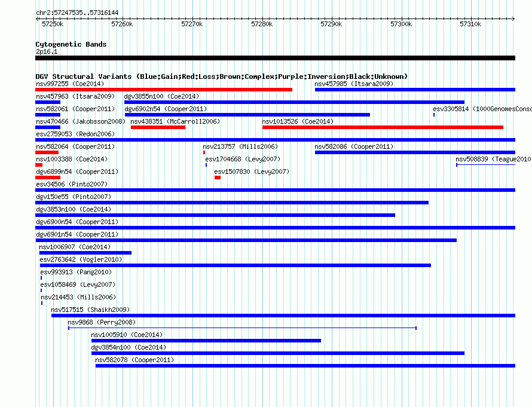The image size is (532, 407).
Task: Select the blue dgv150e55 gain bar
Action: pos(232,203)
